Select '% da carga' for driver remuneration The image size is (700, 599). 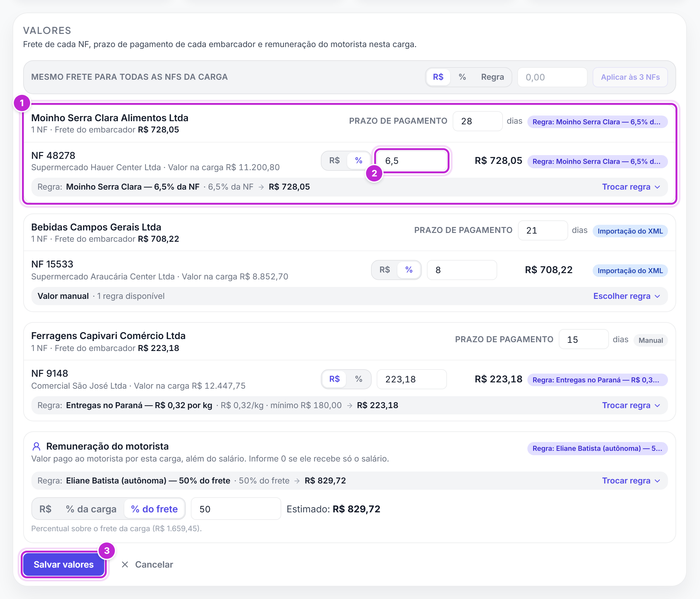point(91,509)
